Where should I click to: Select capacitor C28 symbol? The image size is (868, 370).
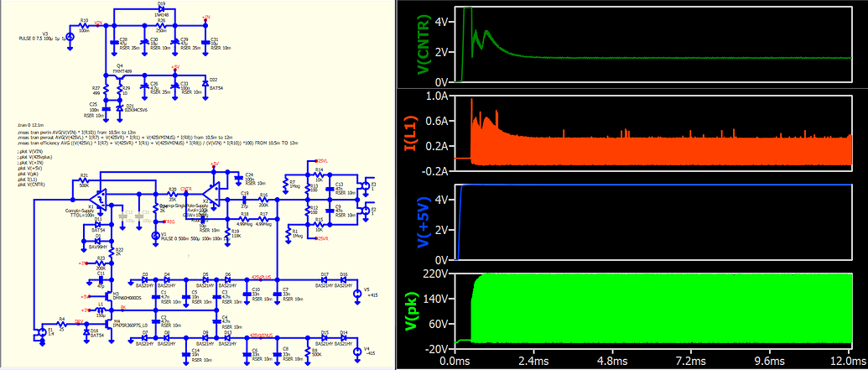coord(115,42)
